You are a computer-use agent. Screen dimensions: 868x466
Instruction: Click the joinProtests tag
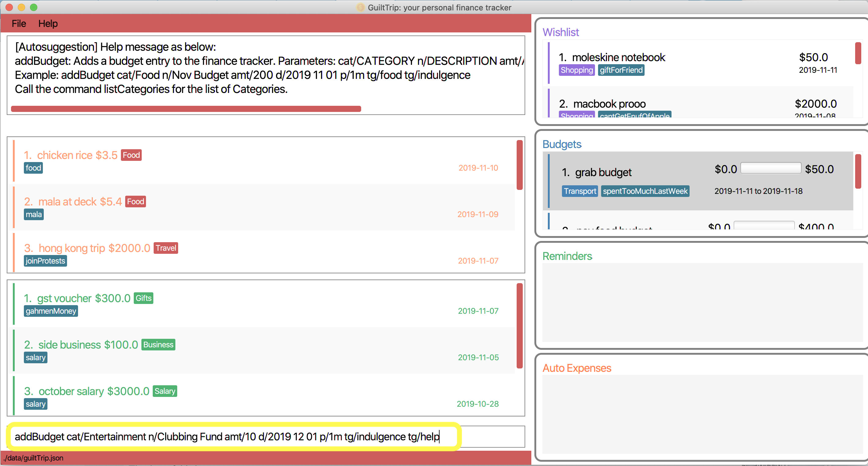pyautogui.click(x=45, y=261)
